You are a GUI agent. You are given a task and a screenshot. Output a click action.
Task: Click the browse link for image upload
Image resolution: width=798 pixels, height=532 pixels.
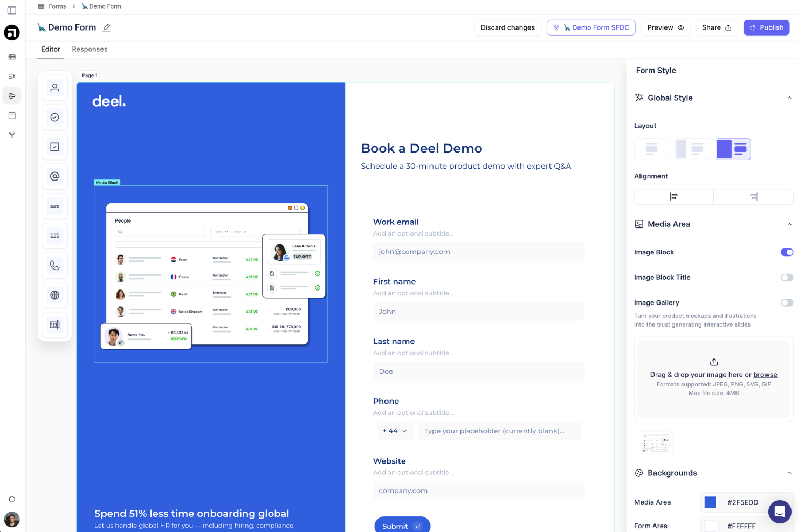click(765, 374)
